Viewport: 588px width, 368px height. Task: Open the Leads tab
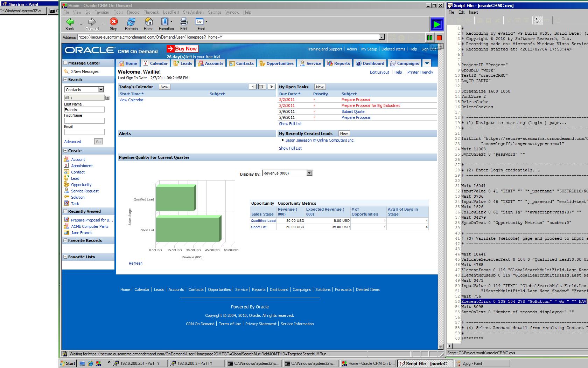click(x=183, y=63)
